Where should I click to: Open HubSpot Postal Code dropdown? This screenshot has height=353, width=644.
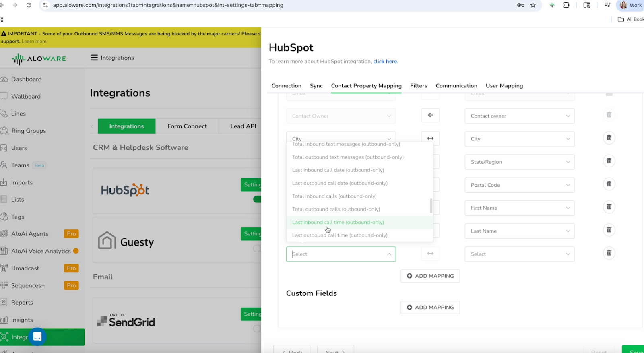point(520,185)
